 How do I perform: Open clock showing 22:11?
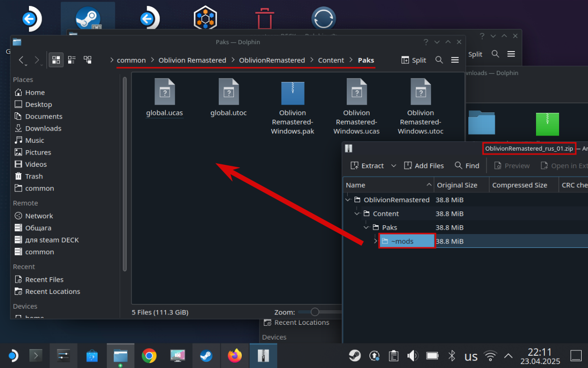540,356
